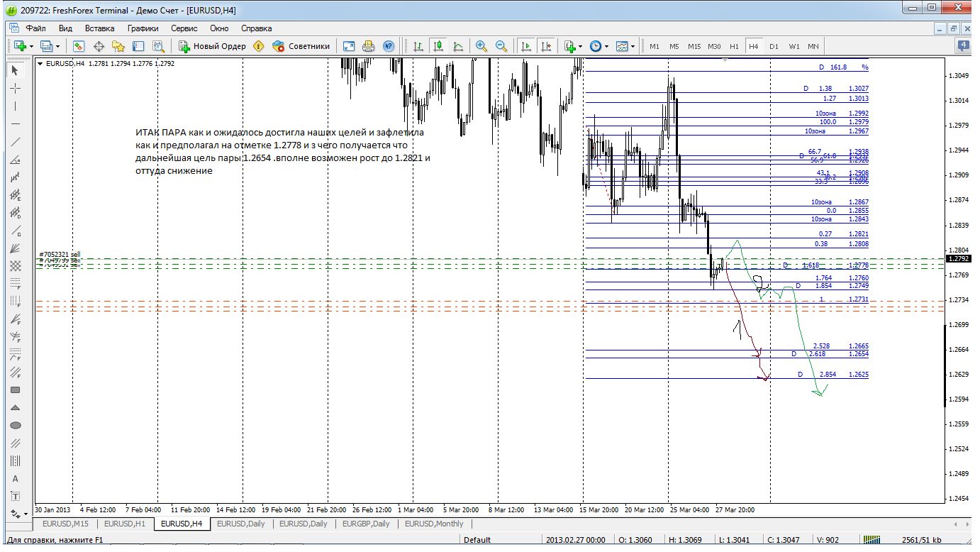Click the Новый Ордер button
Screen dimensions: 980x552
(x=212, y=46)
